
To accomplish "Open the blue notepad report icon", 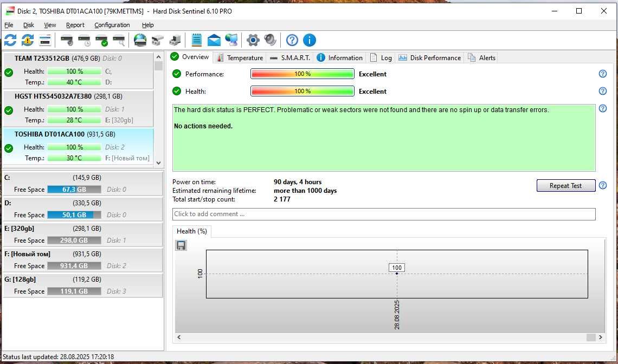I will pyautogui.click(x=196, y=40).
